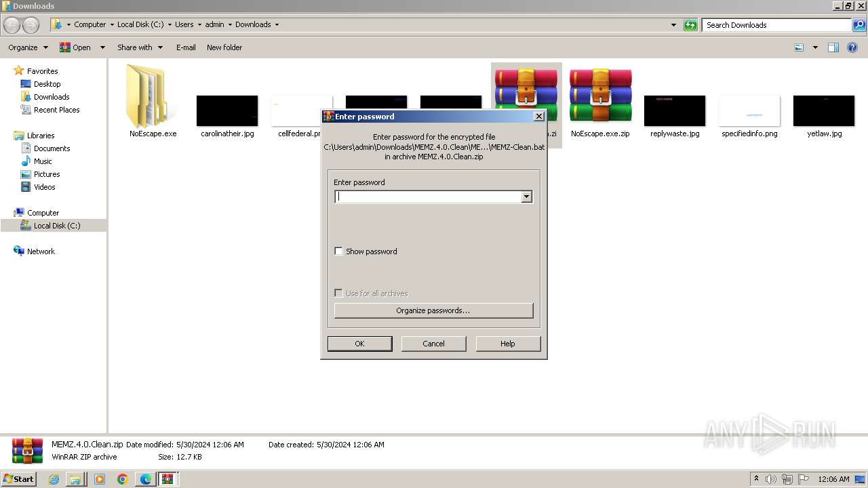The height and width of the screenshot is (488, 868).
Task: Launch Google Chrome from the taskbar
Action: click(x=122, y=479)
